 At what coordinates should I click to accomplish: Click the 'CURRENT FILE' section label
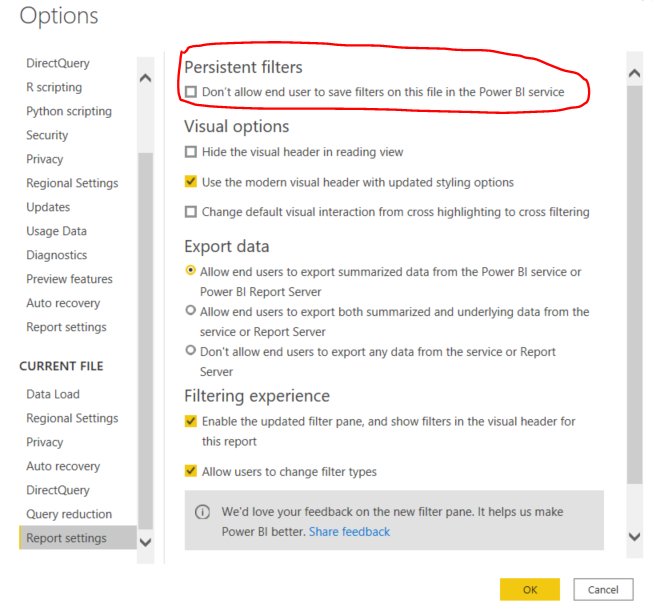[x=62, y=366]
